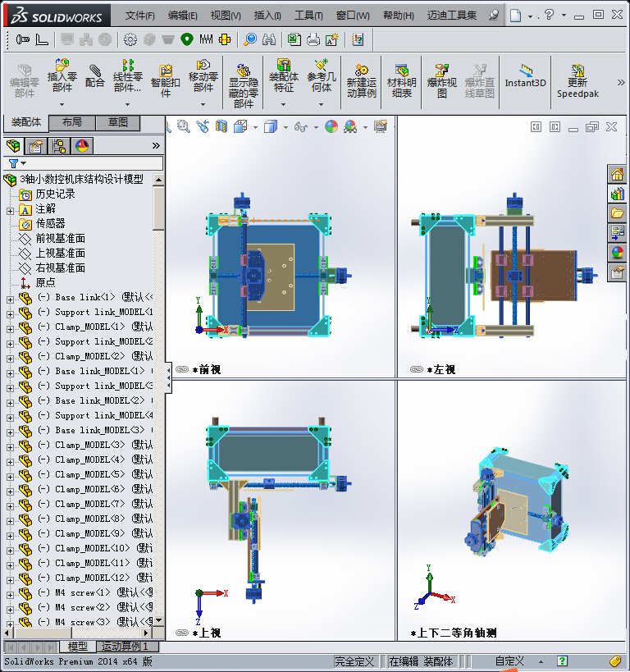Image resolution: width=630 pixels, height=672 pixels.
Task: Open Appearances sphere icon in task pane
Action: coord(617,253)
